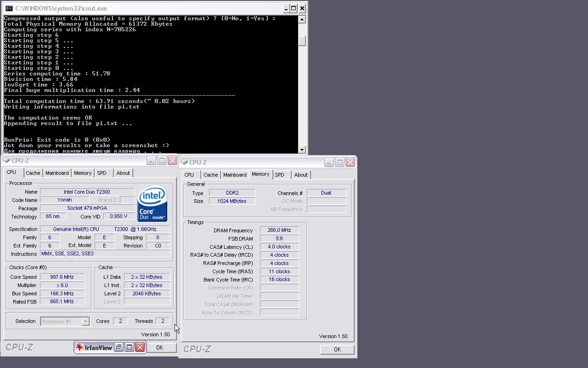588x368 pixels.
Task: Click the Level 2 cache value 2048 KBytes
Action: click(x=147, y=293)
